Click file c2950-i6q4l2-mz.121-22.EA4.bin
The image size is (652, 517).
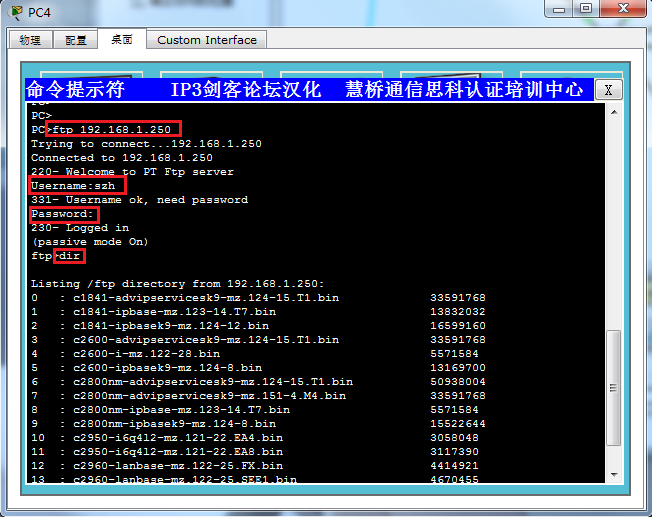(x=178, y=438)
